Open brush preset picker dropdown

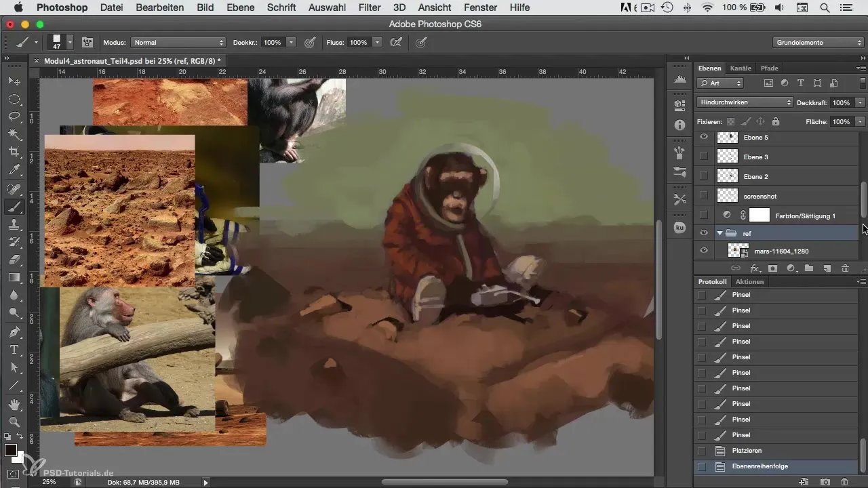(x=70, y=42)
